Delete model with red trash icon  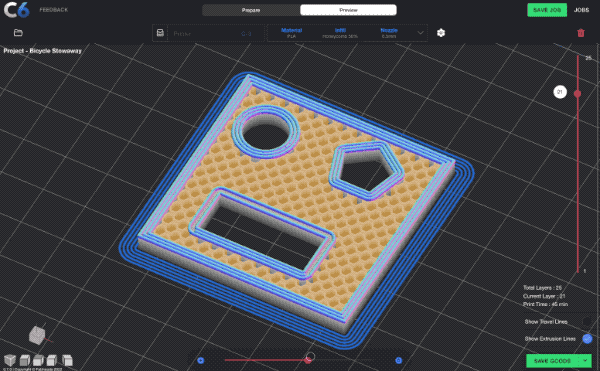click(580, 33)
